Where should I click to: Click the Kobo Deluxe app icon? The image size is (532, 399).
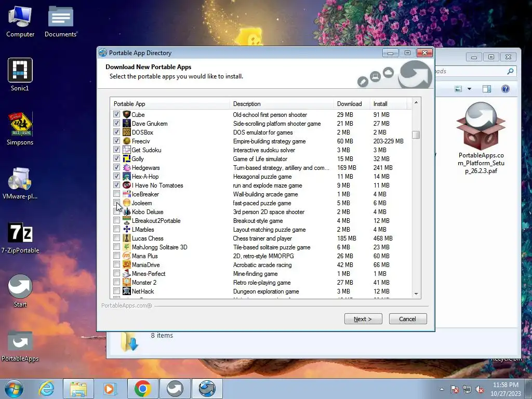tap(127, 212)
